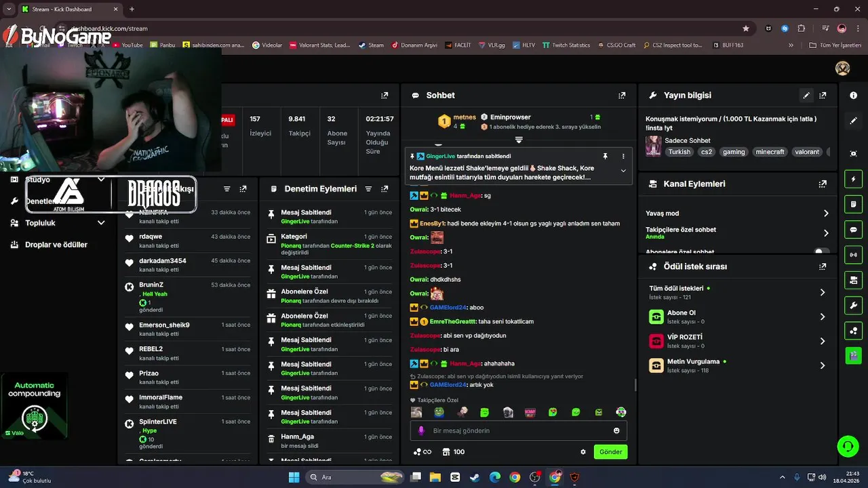The height and width of the screenshot is (488, 868).
Task: Open pinned message three-dot options
Action: (623, 156)
